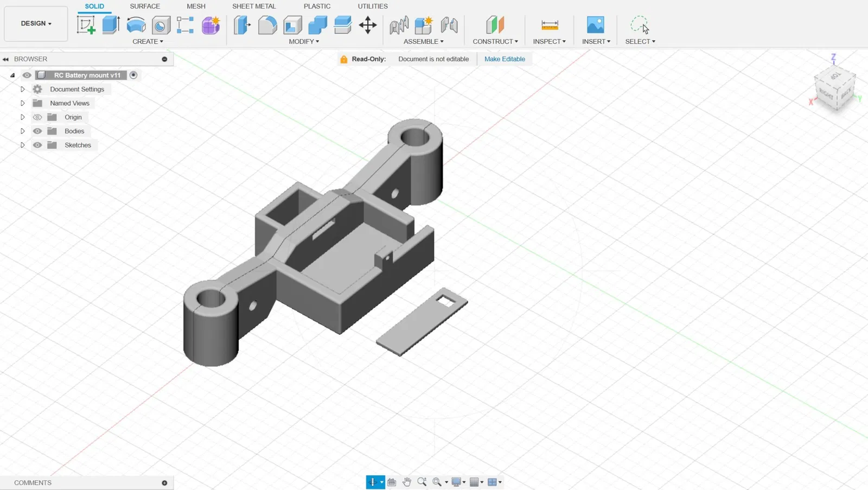Viewport: 868px width, 490px height.
Task: Show the Origin folder via eye icon
Action: pos(37,117)
